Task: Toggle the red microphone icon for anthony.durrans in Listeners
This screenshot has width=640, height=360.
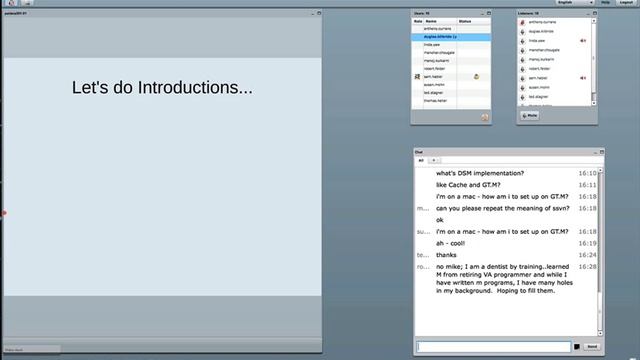Action: point(522,22)
